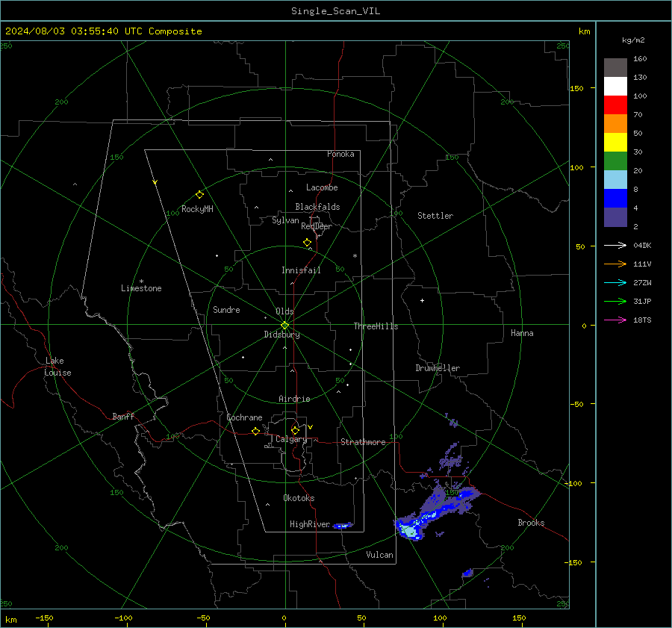Click the red 70-100 color swatch
Screen dimensions: 672x628
tap(615, 105)
